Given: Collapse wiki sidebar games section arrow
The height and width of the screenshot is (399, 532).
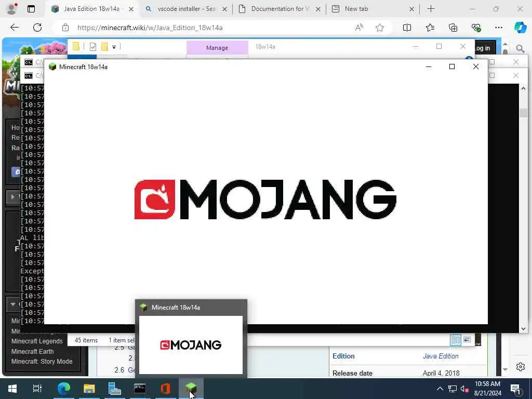Looking at the screenshot, I should [12, 304].
